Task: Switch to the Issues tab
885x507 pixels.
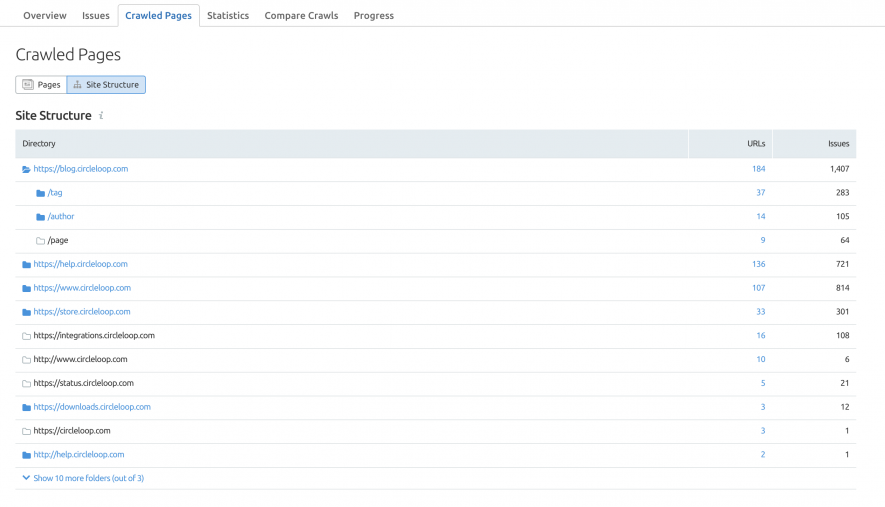Action: 96,16
